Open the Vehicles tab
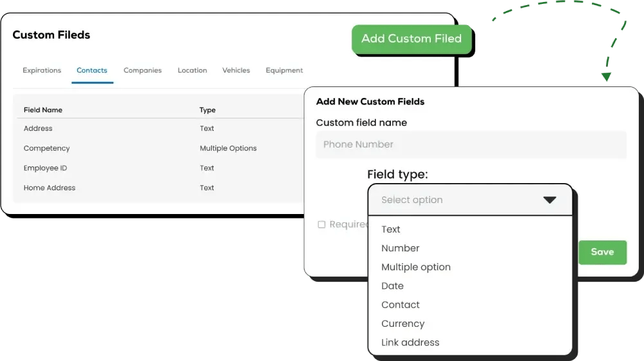This screenshot has height=361, width=644. (x=236, y=70)
